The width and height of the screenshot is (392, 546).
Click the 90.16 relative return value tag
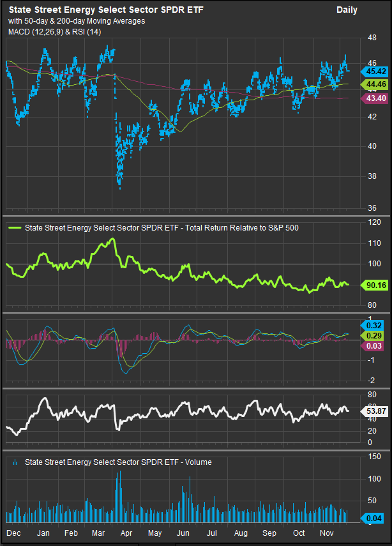[372, 285]
